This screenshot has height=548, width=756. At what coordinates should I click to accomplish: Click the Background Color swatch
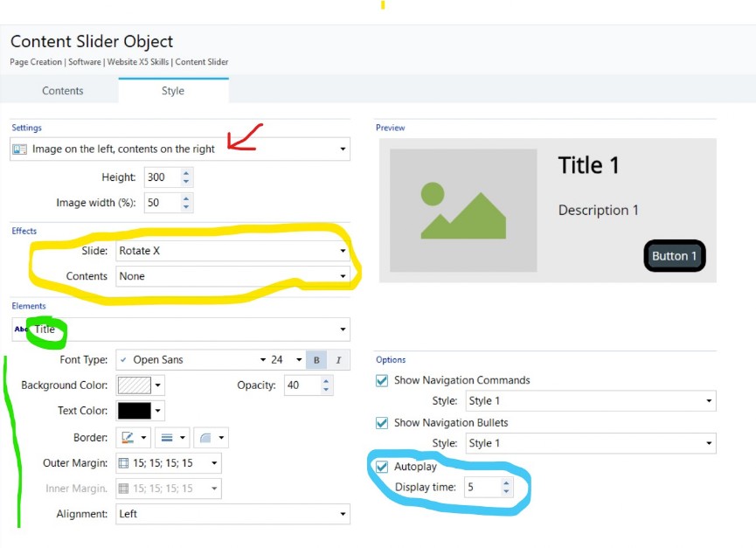tap(134, 385)
